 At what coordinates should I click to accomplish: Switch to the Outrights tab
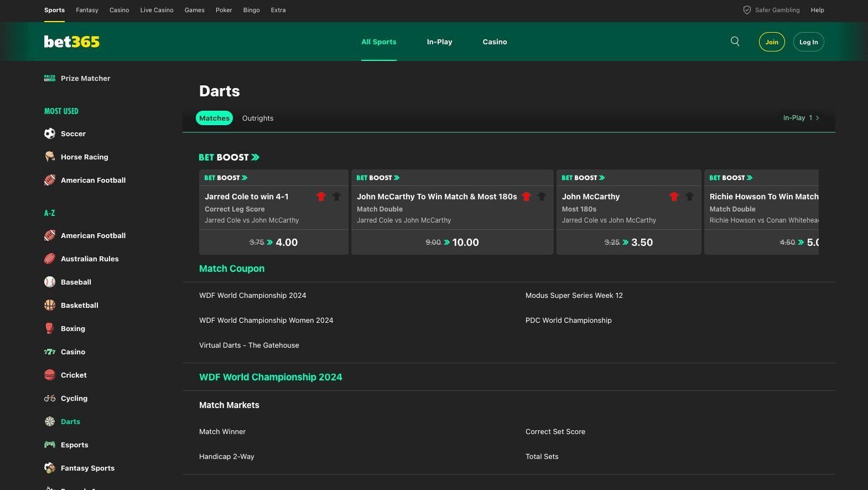click(x=258, y=118)
